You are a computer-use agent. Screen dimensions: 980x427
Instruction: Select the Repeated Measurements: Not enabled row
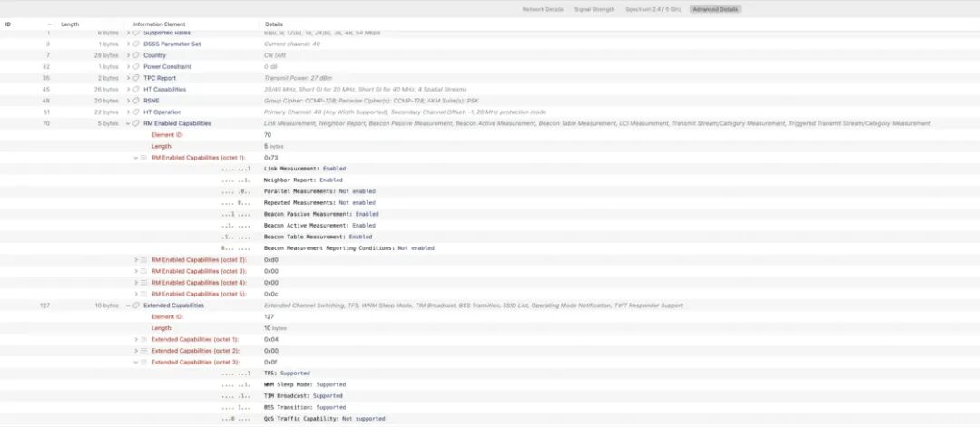pyautogui.click(x=490, y=203)
